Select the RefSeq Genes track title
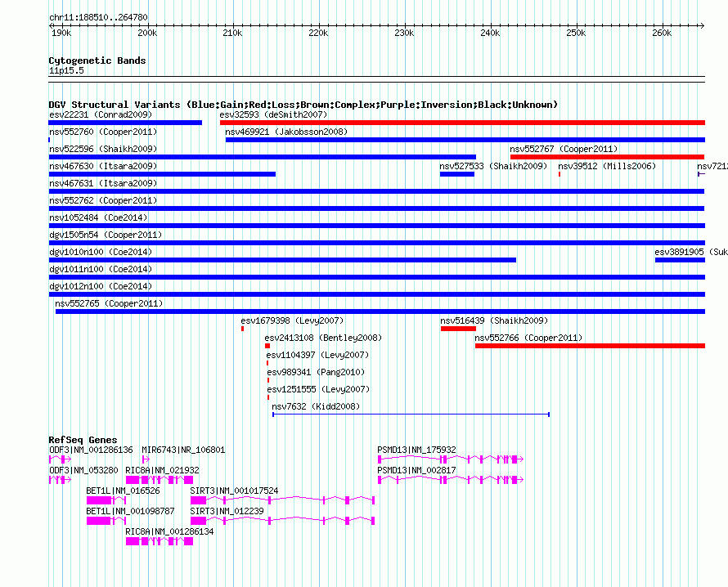Screen dimensions: 728x587 (x=83, y=440)
